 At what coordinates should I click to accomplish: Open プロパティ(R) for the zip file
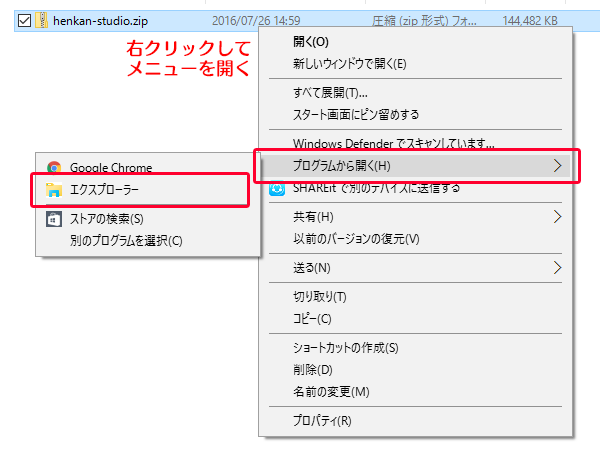[x=321, y=420]
